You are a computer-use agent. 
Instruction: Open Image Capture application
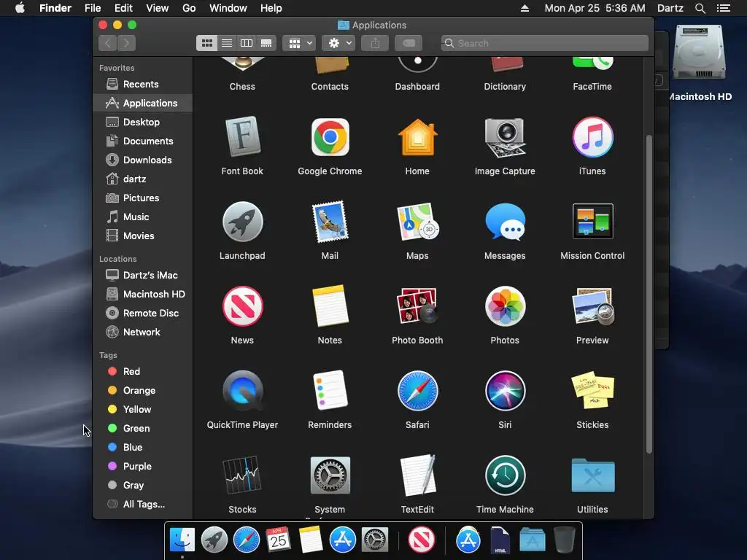[505, 137]
